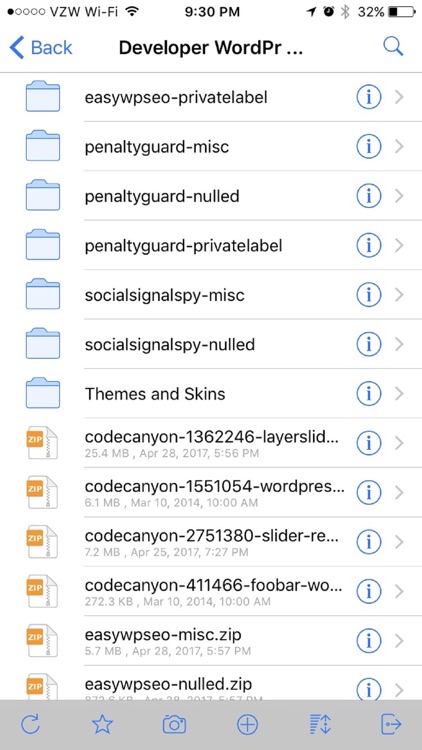Tap the camera icon in toolbar
The width and height of the screenshot is (422, 750).
(174, 725)
